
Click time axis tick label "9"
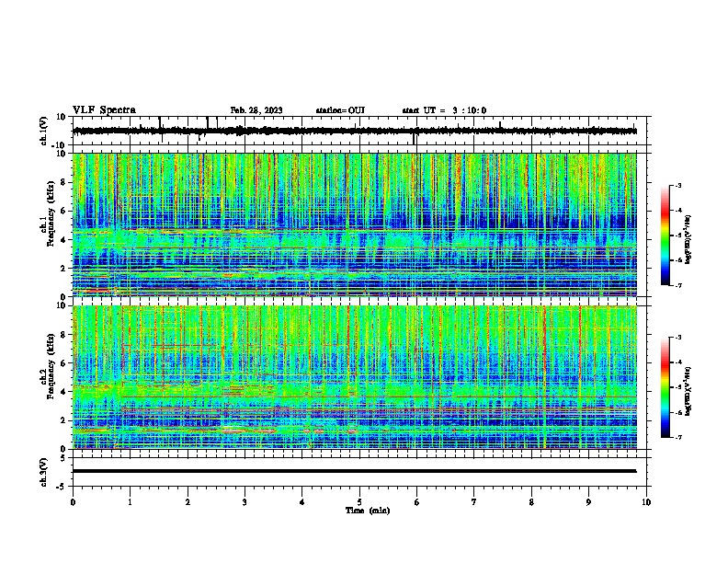coord(588,502)
